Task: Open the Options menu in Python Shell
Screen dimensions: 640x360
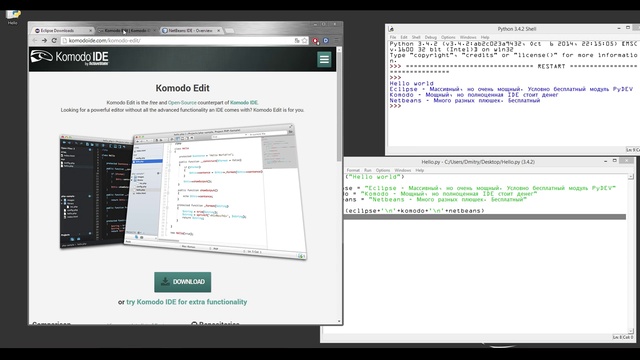Action: (x=448, y=37)
